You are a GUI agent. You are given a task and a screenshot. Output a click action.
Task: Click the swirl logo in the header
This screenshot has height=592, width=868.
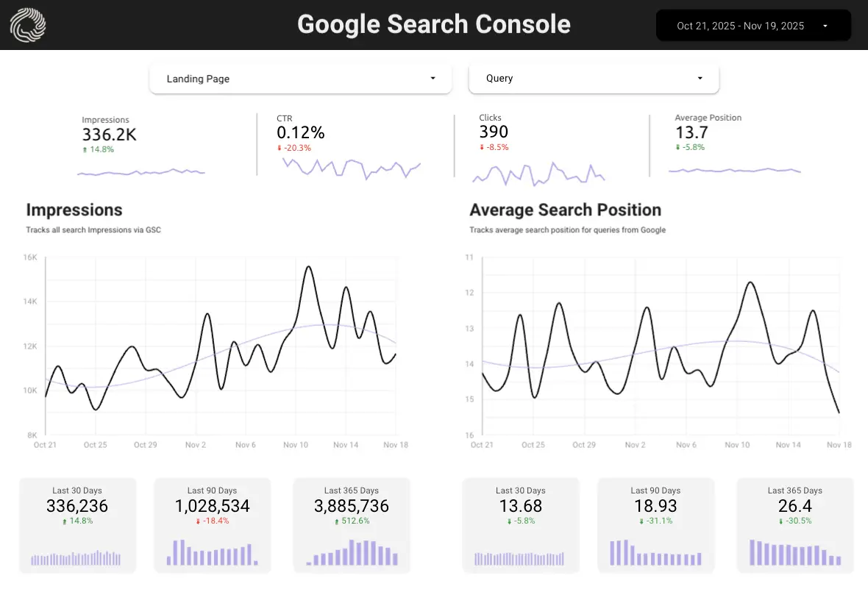[28, 25]
